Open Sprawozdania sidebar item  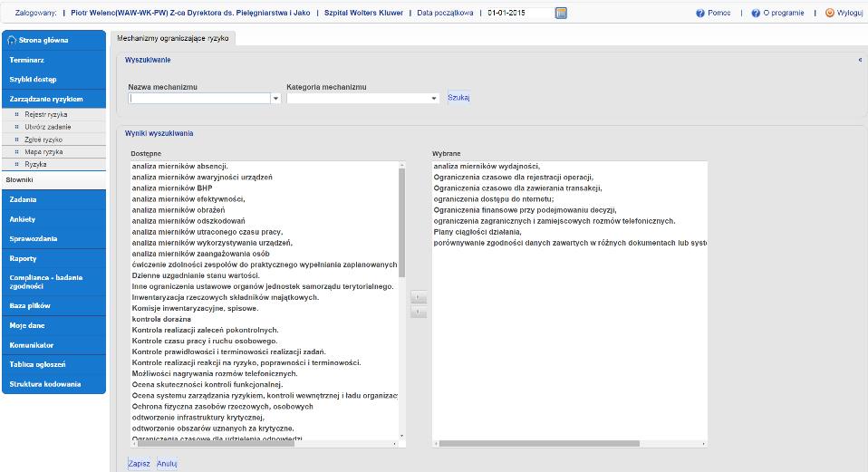(53, 238)
